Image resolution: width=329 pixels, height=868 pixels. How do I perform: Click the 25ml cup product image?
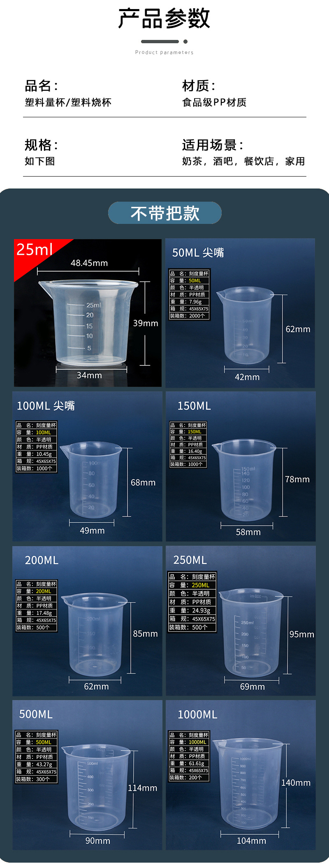[88, 313]
